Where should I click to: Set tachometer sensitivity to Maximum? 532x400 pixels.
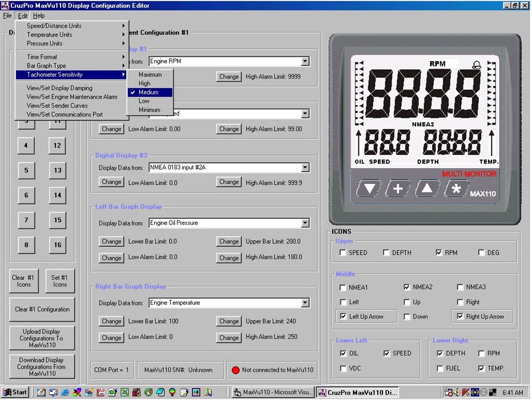click(x=150, y=74)
